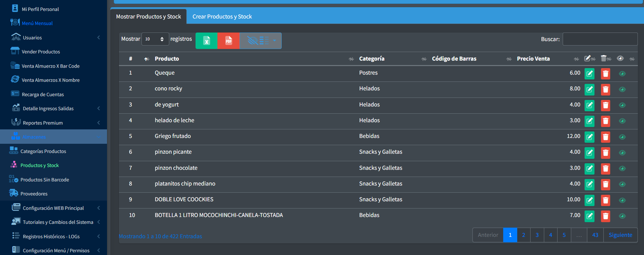The height and width of the screenshot is (255, 644).
Task: Edit the pinzon chocolate product
Action: tap(589, 168)
